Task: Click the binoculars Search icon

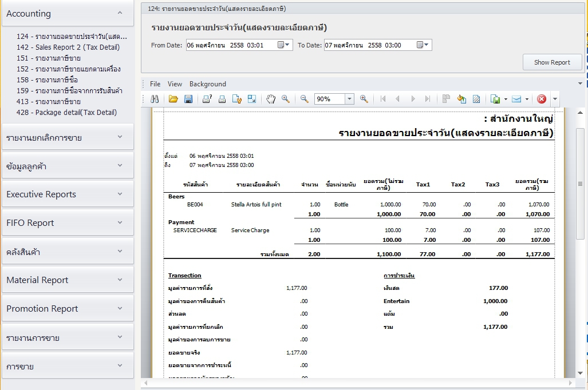Action: tap(155, 99)
